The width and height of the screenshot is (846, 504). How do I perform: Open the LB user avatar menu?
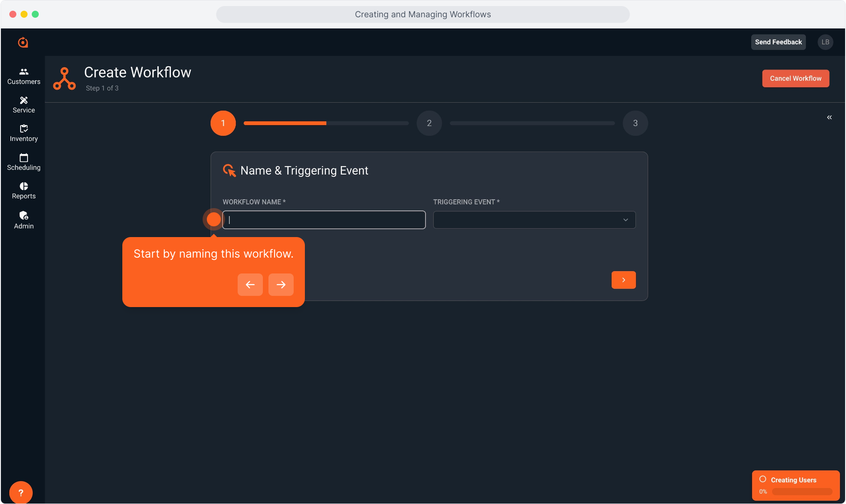pos(825,42)
